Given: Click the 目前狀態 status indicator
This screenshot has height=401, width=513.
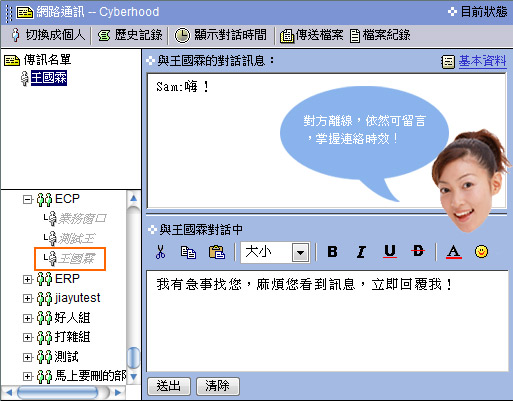Looking at the screenshot, I should [477, 12].
